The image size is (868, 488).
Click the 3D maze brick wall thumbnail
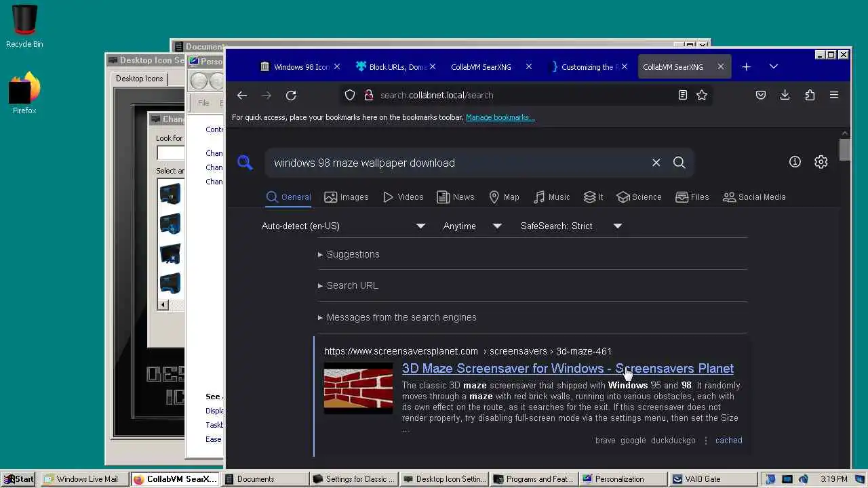[358, 388]
